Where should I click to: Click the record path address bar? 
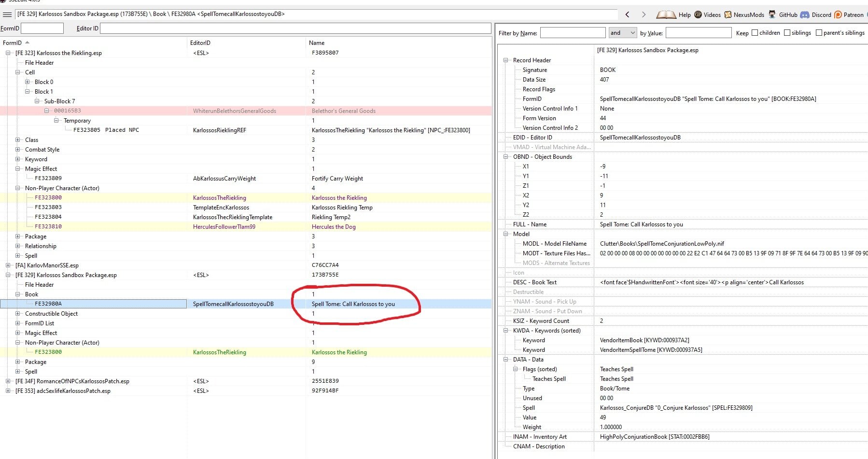pyautogui.click(x=316, y=14)
